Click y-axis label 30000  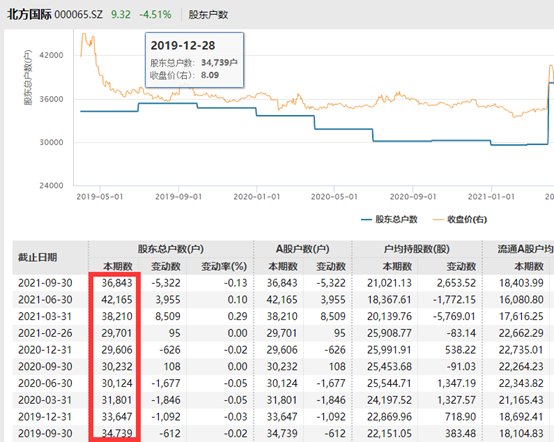pyautogui.click(x=51, y=142)
